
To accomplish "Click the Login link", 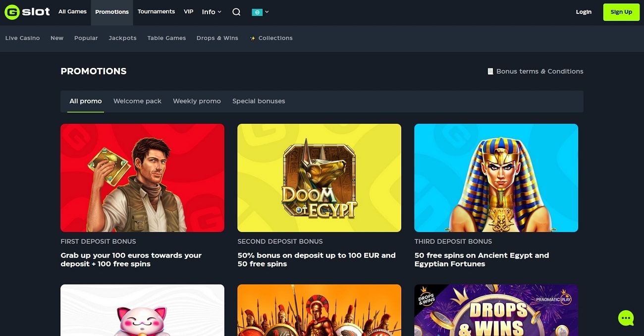I will 584,12.
